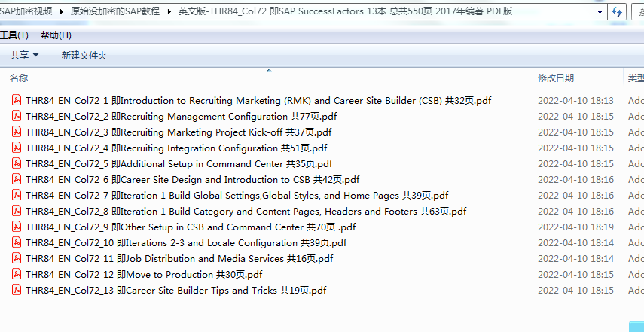Click PDF icon of THR84_EN_Col72_11 file
Viewport: 644px width, 332px height.
pos(17,258)
